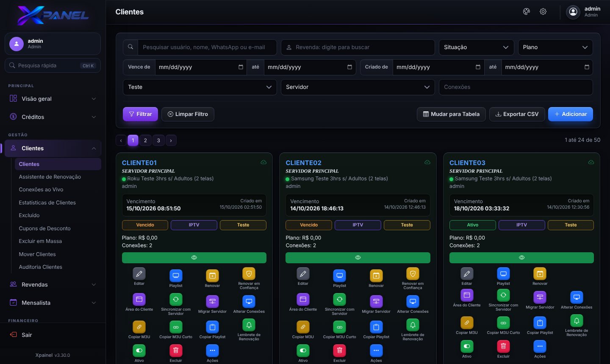The image size is (610, 364).
Task: Click Limpar Filtro button
Action: pos(188,114)
